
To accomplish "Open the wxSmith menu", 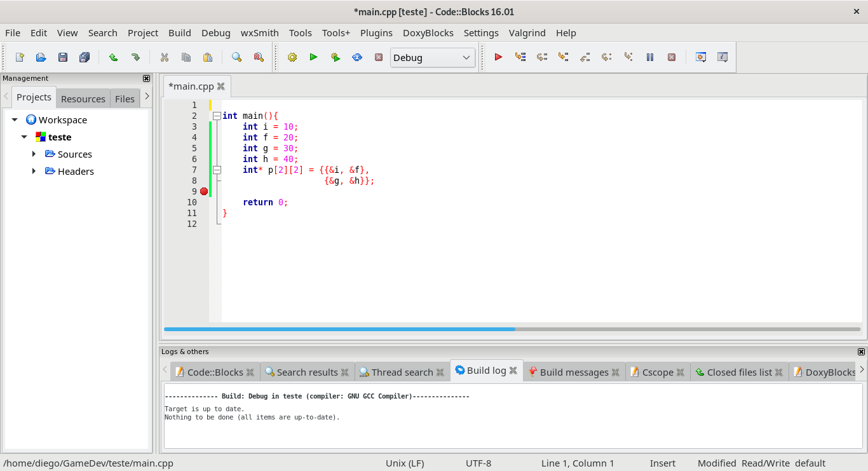I will (x=260, y=33).
